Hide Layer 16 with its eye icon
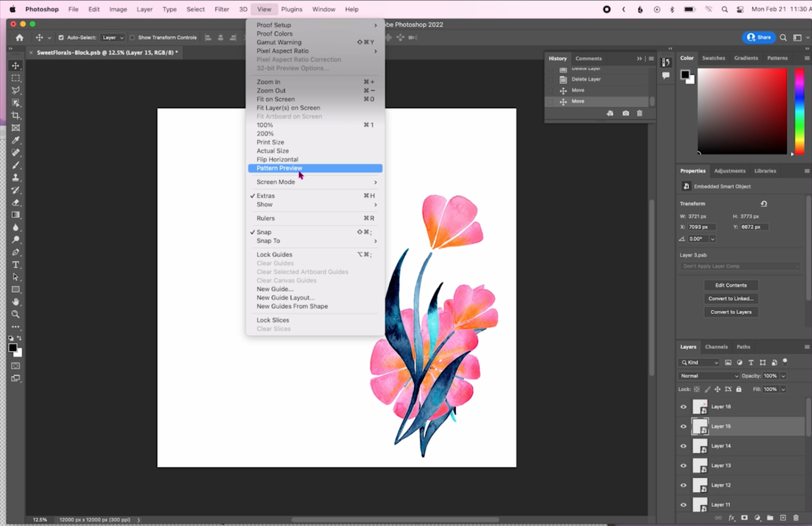This screenshot has height=526, width=812. tap(684, 406)
